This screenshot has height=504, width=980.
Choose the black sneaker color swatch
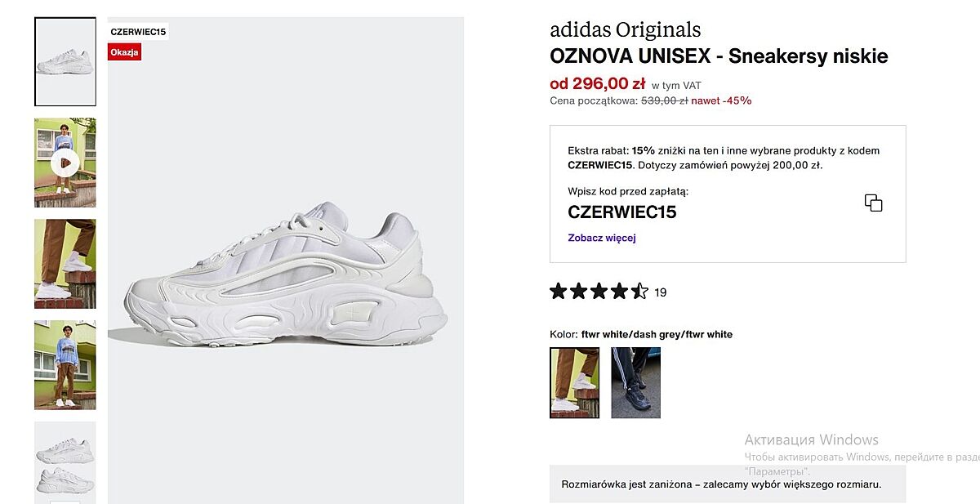635,383
